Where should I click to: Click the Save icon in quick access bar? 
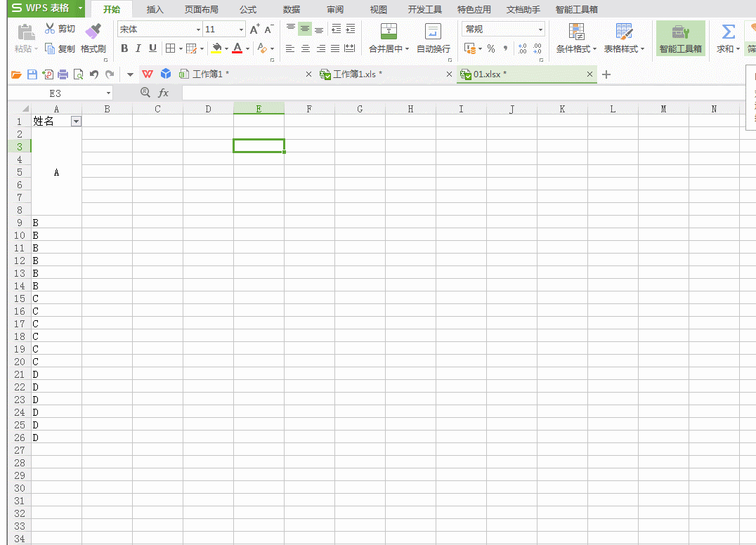click(32, 74)
